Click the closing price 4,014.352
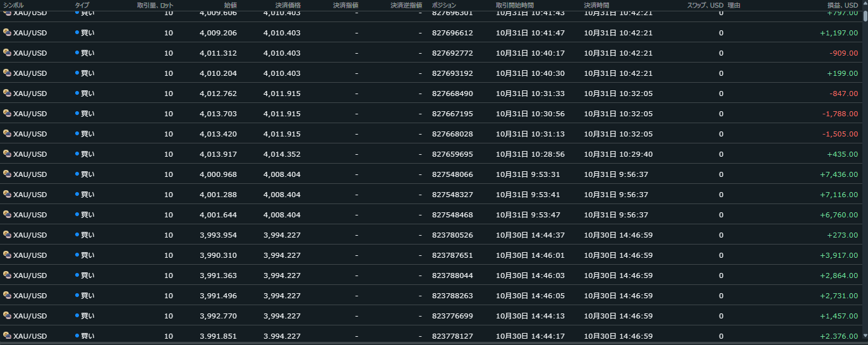 282,154
